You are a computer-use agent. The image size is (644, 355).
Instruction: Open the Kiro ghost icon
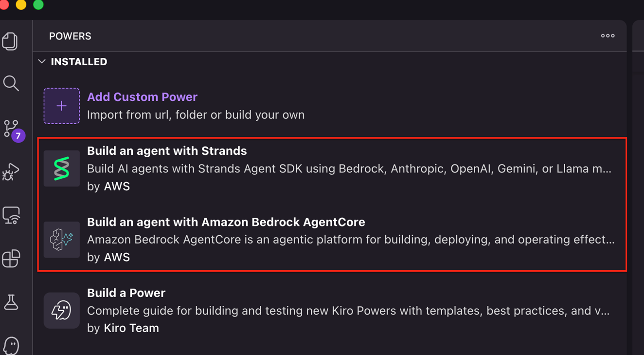11,345
